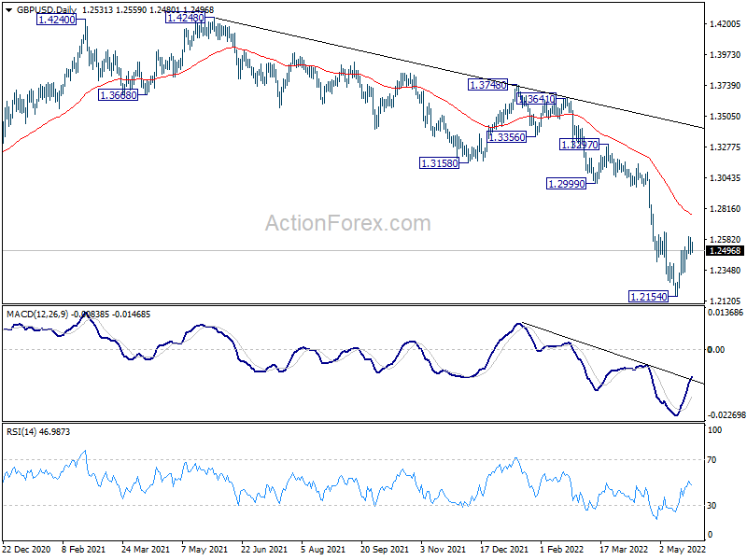The height and width of the screenshot is (560, 747).
Task: Click the RSI(14) indicator label
Action: click(22, 430)
